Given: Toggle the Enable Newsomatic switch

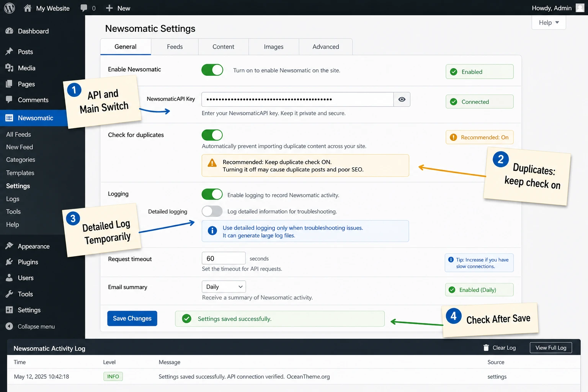Looking at the screenshot, I should coord(212,70).
